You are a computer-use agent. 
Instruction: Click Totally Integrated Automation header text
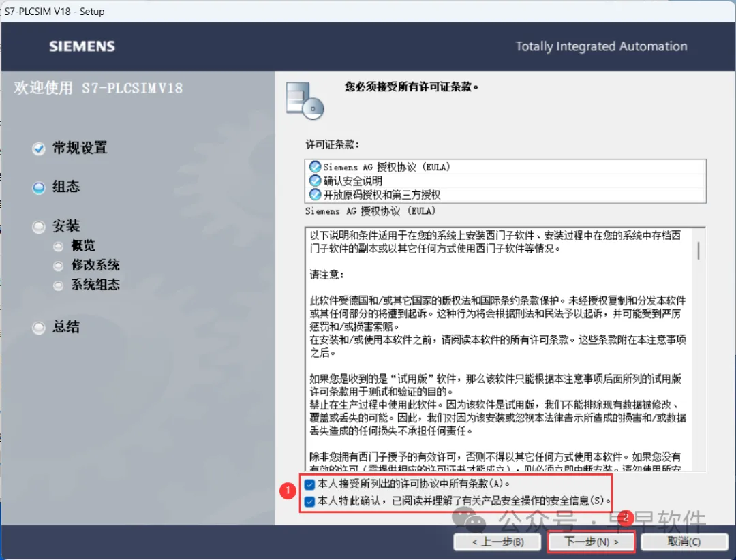601,46
